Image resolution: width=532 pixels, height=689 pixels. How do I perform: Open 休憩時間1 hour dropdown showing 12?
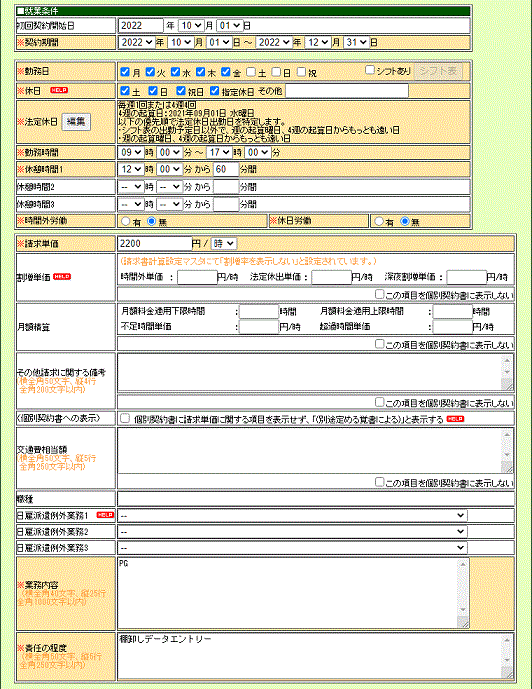131,169
